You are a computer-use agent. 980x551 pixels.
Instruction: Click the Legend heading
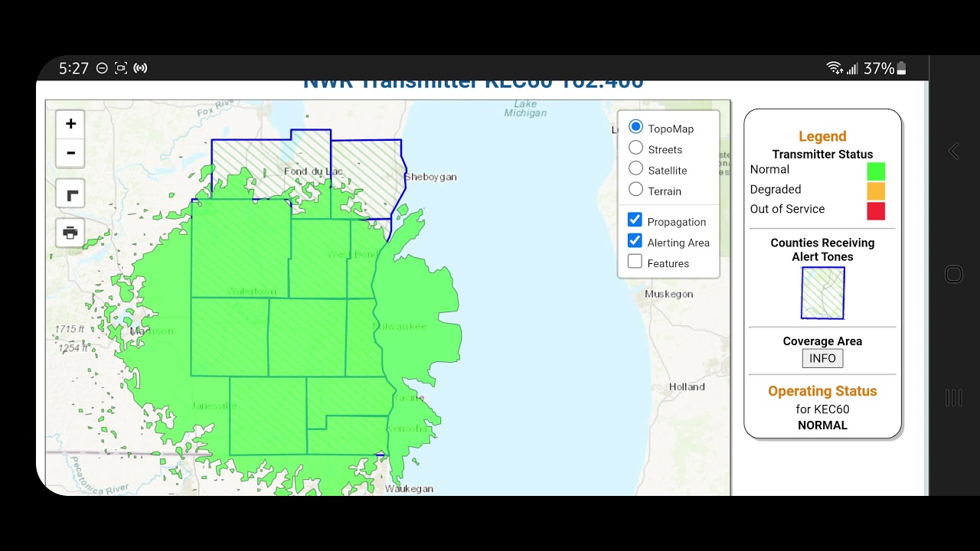pyautogui.click(x=822, y=136)
